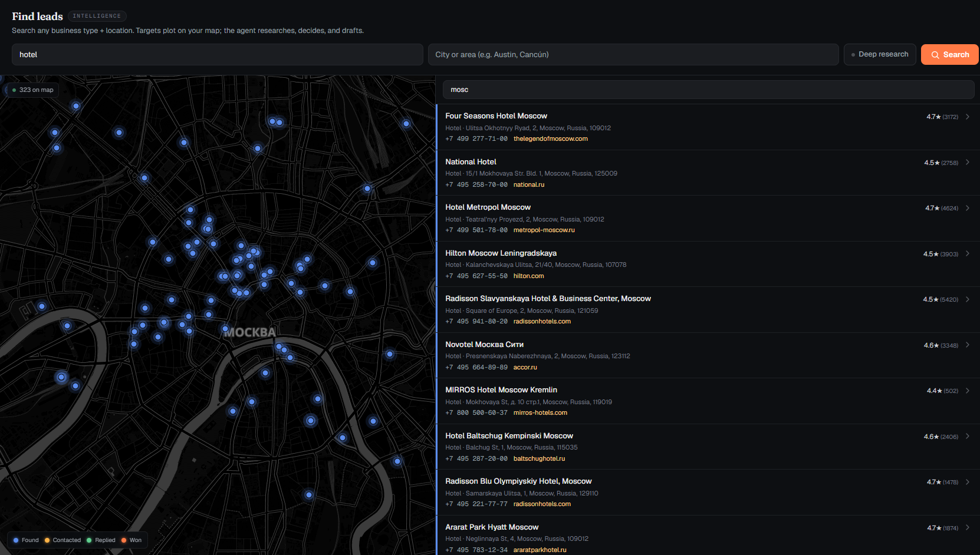Click the results filter field containing mosc
980x555 pixels.
coord(708,90)
